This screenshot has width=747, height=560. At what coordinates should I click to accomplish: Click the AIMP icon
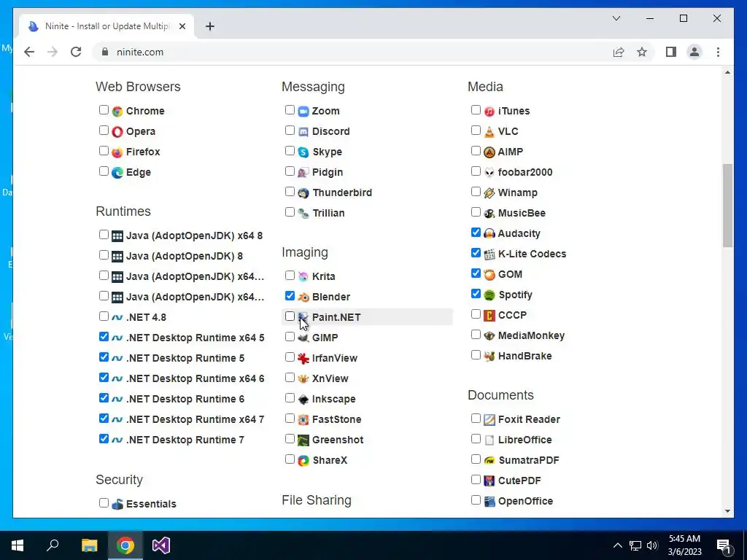(489, 152)
